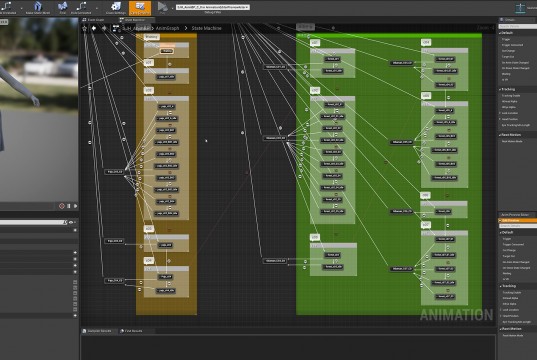Click the orange Edit Preview button
The width and height of the screenshot is (537, 360).
pyautogui.click(x=517, y=221)
